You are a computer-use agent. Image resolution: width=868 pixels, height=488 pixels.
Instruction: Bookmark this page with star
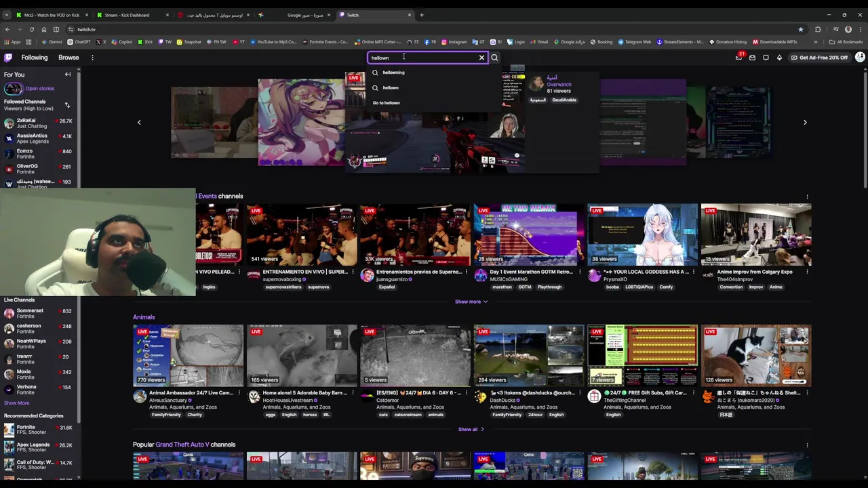(800, 29)
